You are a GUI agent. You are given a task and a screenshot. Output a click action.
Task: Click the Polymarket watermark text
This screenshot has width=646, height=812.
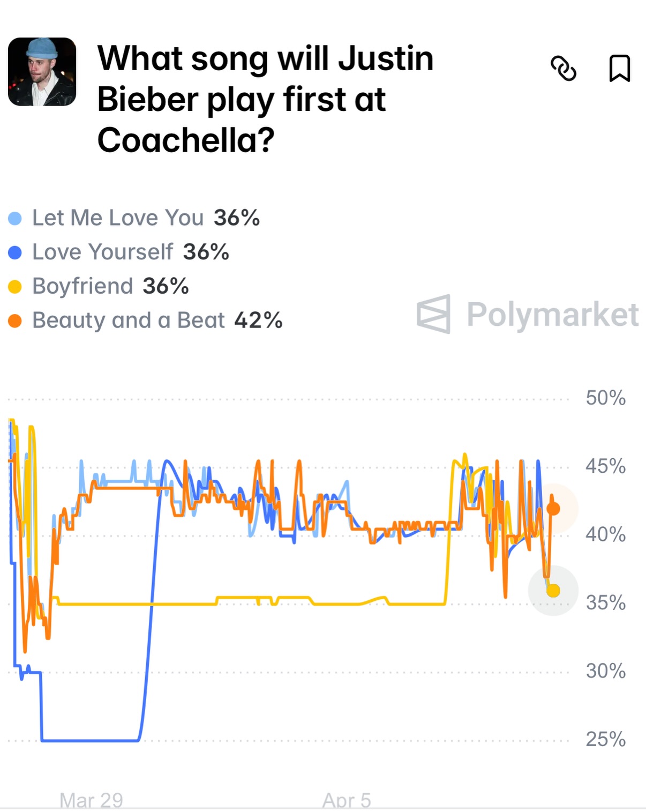[x=552, y=314]
